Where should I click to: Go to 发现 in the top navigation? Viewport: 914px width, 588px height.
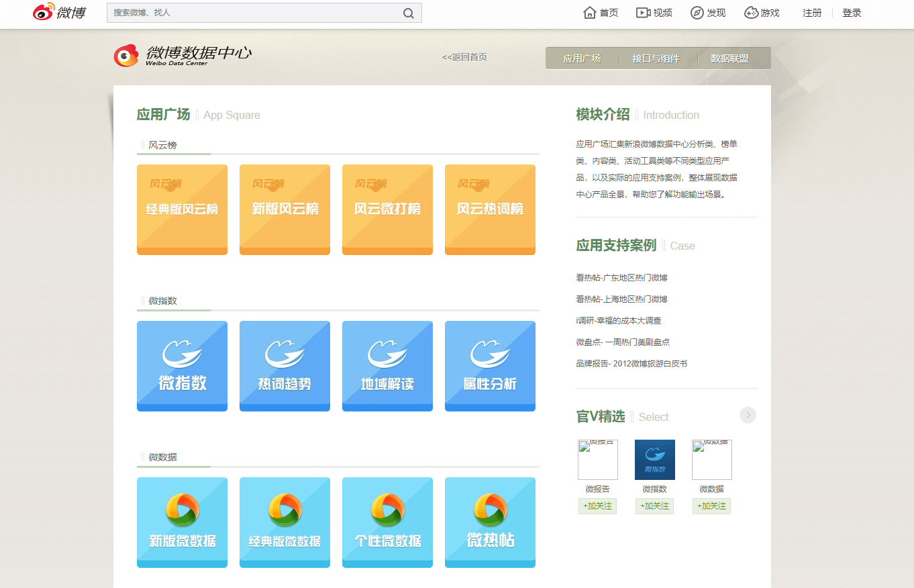tap(708, 13)
